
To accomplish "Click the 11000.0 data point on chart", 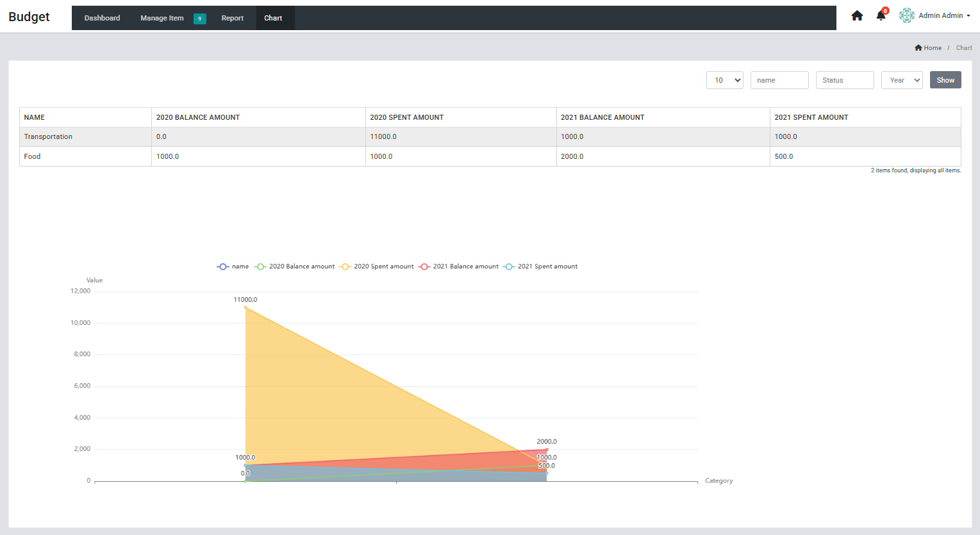I will [245, 307].
